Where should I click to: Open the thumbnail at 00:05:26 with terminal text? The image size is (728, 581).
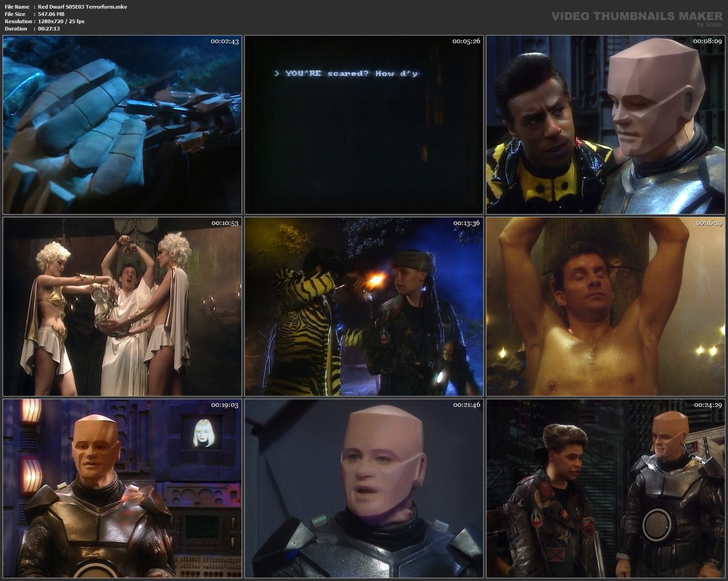click(364, 125)
